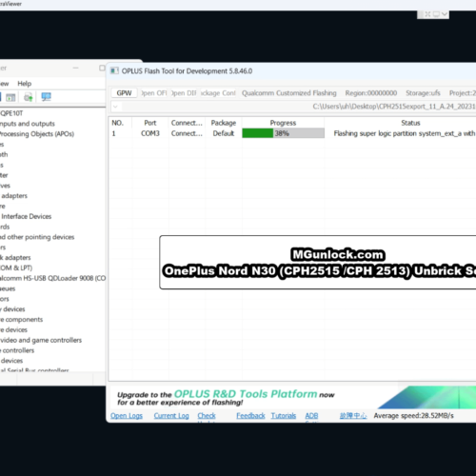Click the Open OFP button
The width and height of the screenshot is (476, 476).
click(x=154, y=93)
